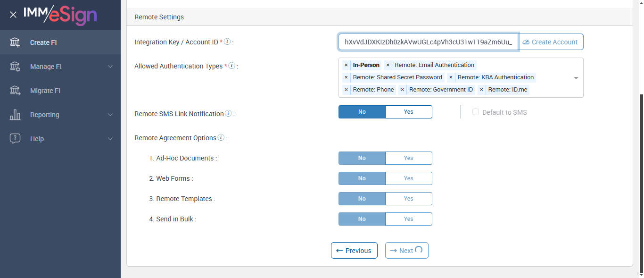Click the Previous button

pyautogui.click(x=354, y=251)
